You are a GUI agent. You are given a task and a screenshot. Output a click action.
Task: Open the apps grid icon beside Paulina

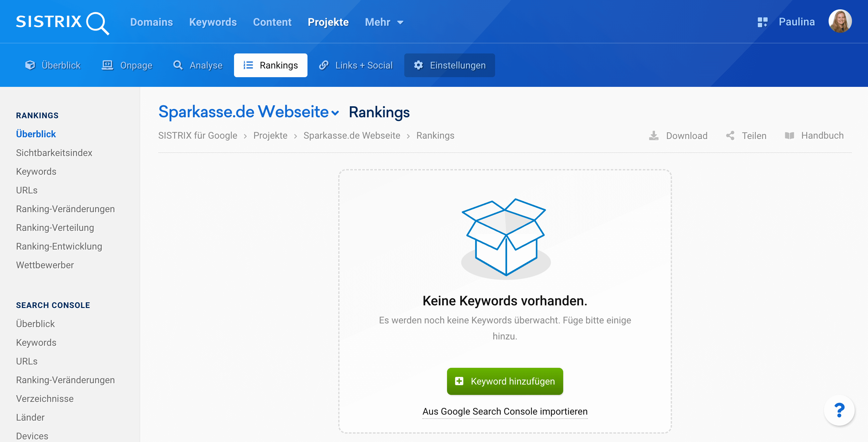click(762, 22)
